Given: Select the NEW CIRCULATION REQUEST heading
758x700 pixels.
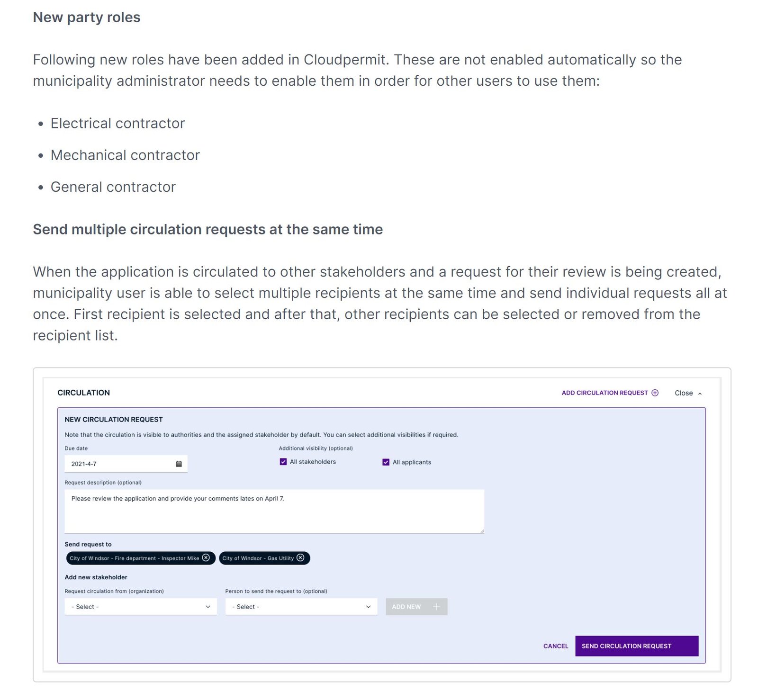Looking at the screenshot, I should (x=114, y=419).
